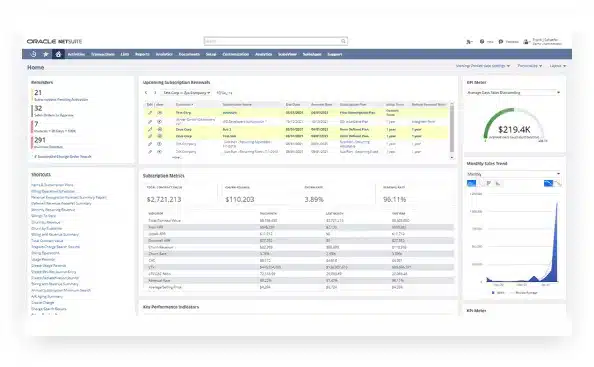The image size is (594, 367).
Task: Toggle the blue trend graph icon at toolbar right
Action: coord(548,183)
